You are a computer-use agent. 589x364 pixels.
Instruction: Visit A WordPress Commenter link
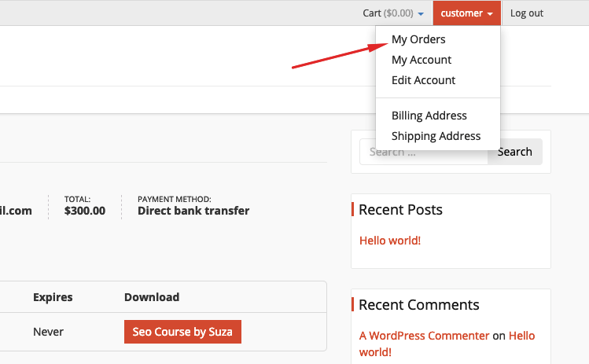coord(424,336)
